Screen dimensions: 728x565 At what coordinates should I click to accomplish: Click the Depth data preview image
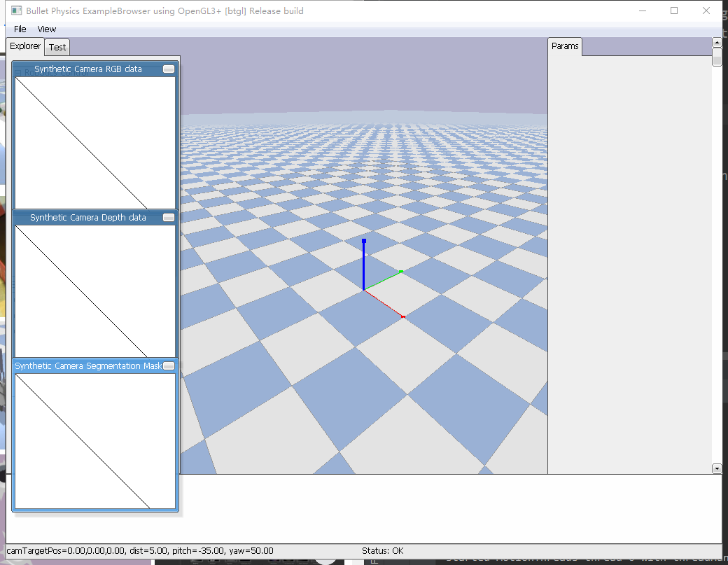click(x=95, y=291)
